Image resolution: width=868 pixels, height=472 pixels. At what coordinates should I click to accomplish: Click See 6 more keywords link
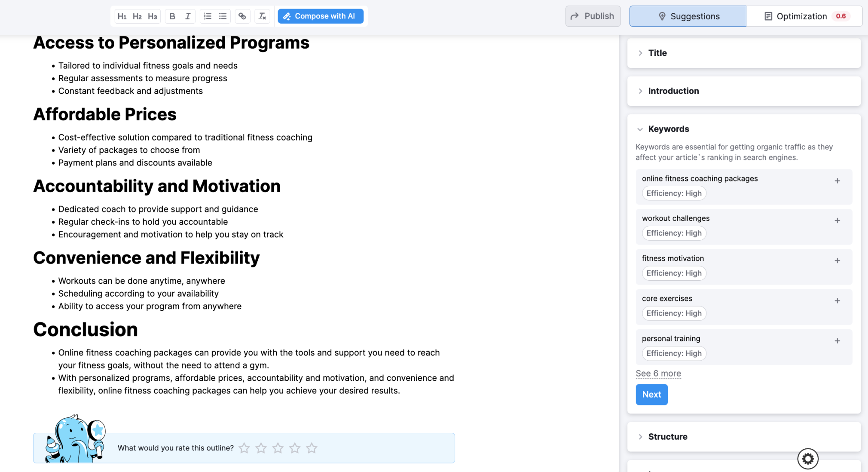pos(658,373)
